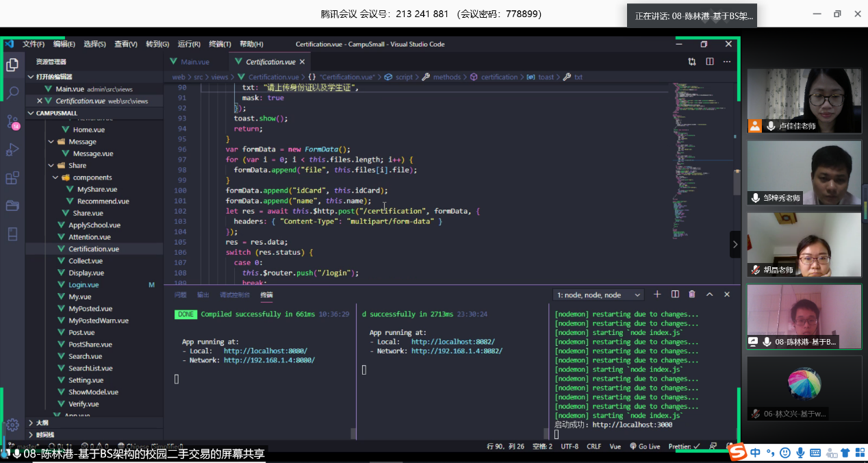Switch to Main.vue editor tab

click(196, 62)
